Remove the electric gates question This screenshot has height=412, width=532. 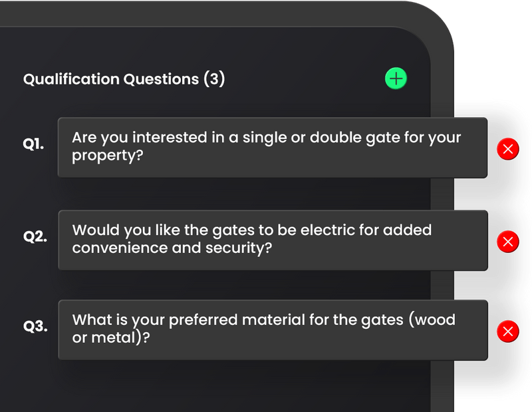pyautogui.click(x=507, y=241)
